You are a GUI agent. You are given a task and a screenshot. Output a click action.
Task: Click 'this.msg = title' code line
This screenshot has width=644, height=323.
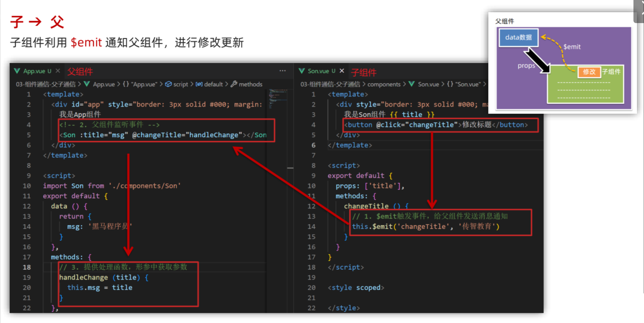coord(100,288)
